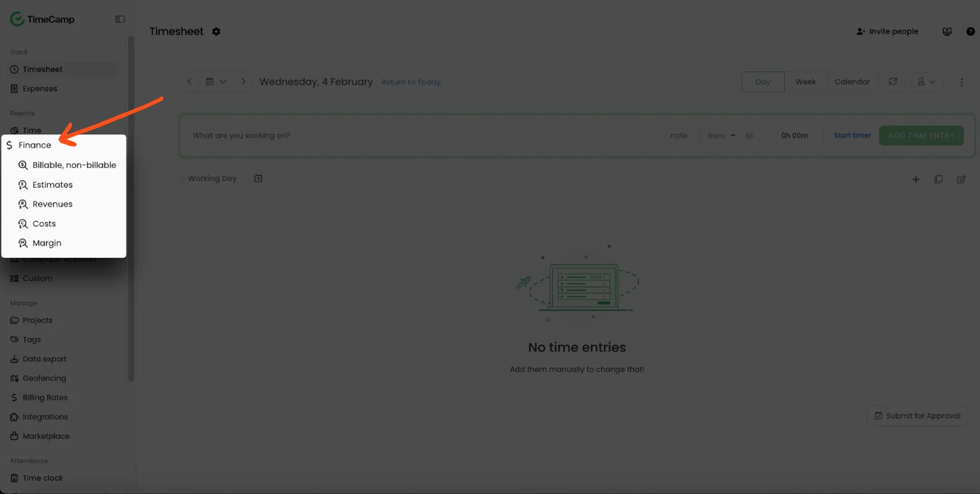980x494 pixels.
Task: Open the Costs report
Action: coord(37,224)
